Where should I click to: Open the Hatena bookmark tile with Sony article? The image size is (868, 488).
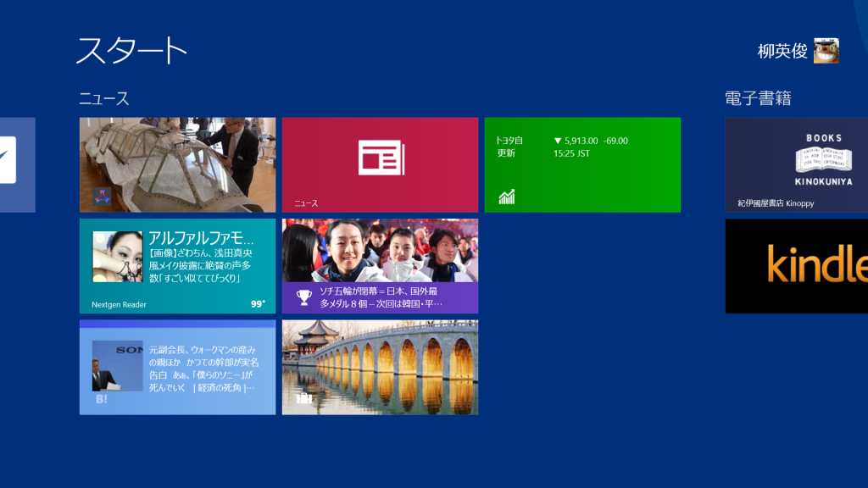(x=178, y=368)
